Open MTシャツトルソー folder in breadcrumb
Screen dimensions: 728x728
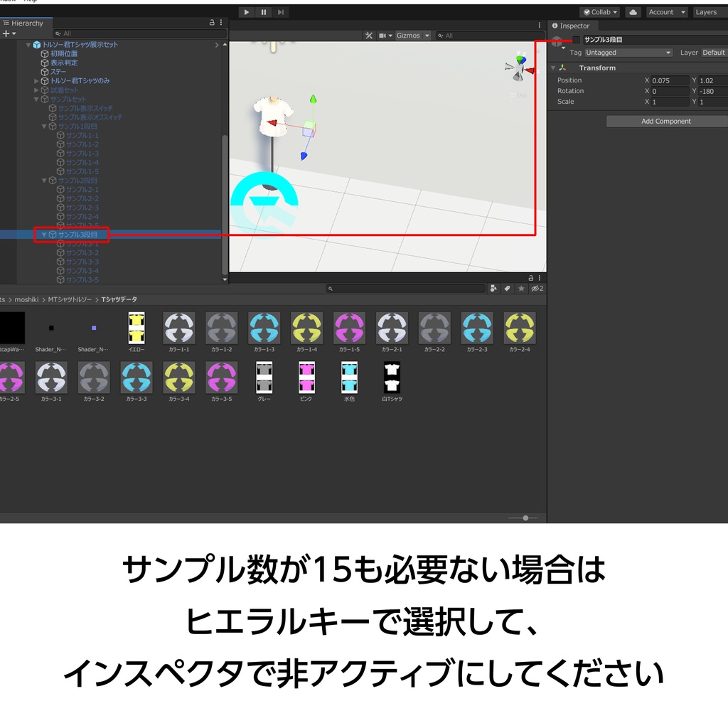[70, 299]
